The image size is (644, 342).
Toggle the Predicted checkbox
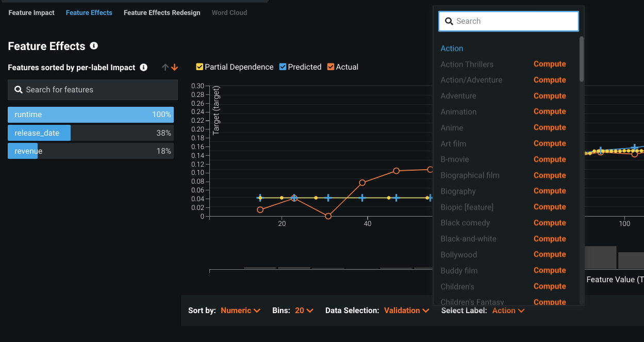pos(283,67)
